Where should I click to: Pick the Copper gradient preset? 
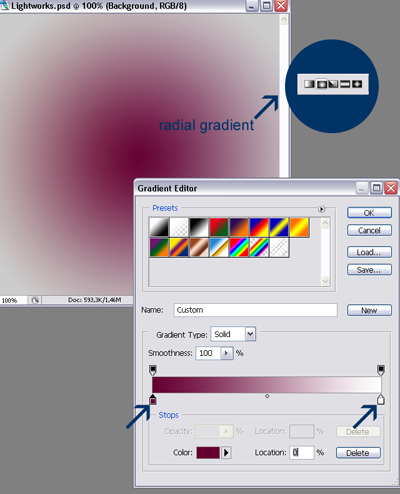[x=199, y=247]
